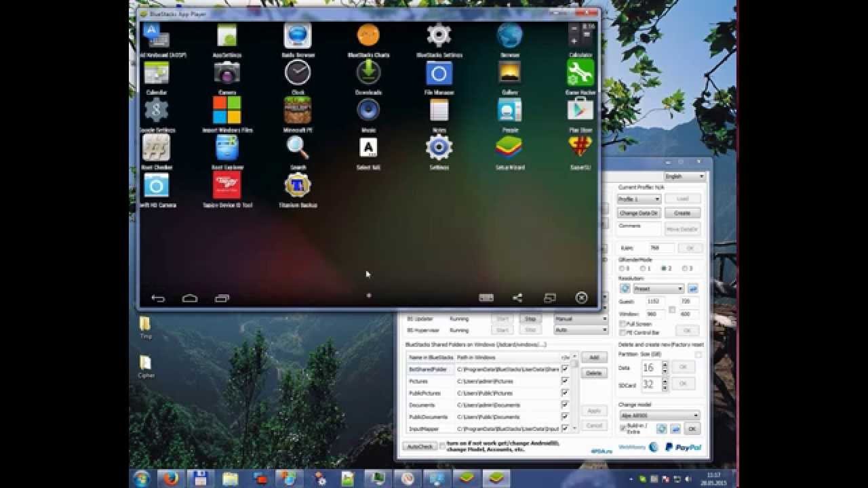This screenshot has height=488, width=868.
Task: Click Delete shared folder button
Action: 594,373
